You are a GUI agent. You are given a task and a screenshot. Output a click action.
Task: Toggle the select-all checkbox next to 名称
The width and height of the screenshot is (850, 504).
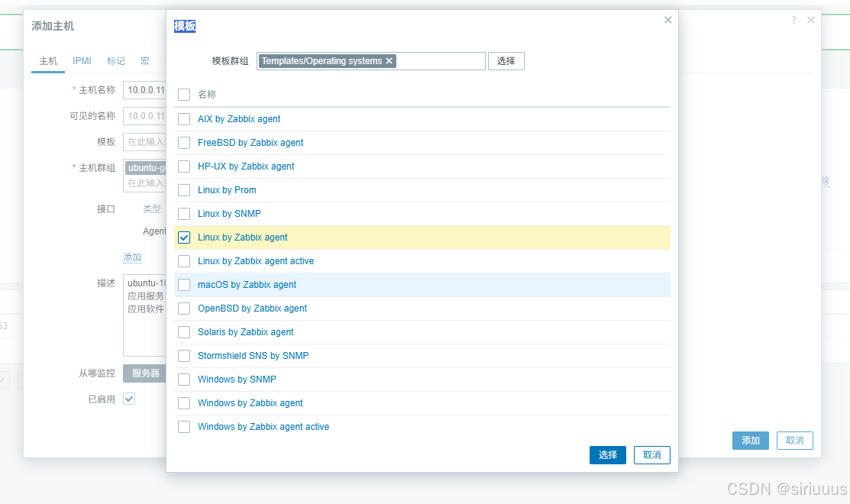pos(184,94)
